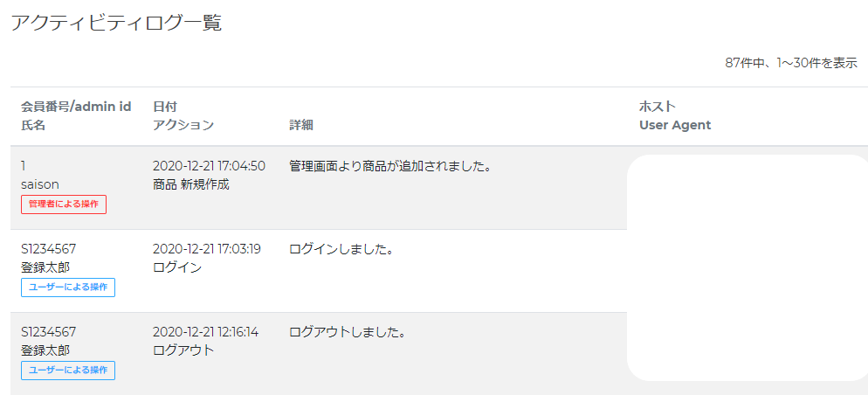Select timestamp 2020-12-21 17:04:50
This screenshot has width=868, height=395.
coord(209,166)
